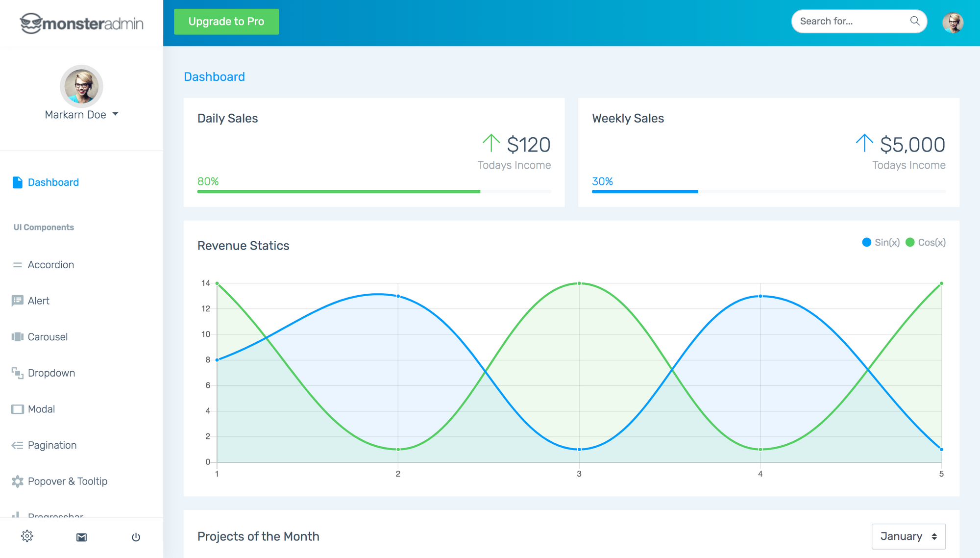The width and height of the screenshot is (980, 558).
Task: Click the UI Components section label
Action: tap(44, 228)
